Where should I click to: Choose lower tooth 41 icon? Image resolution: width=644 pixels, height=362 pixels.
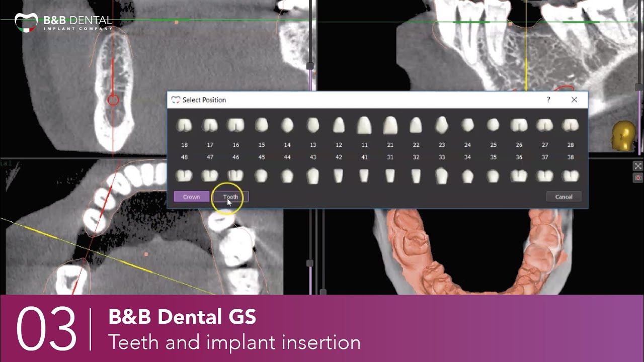364,175
